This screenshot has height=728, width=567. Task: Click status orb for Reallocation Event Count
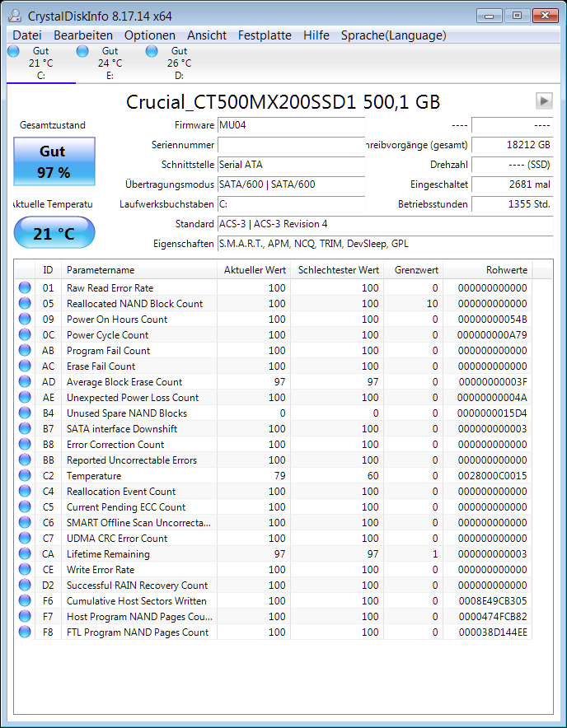(x=25, y=491)
